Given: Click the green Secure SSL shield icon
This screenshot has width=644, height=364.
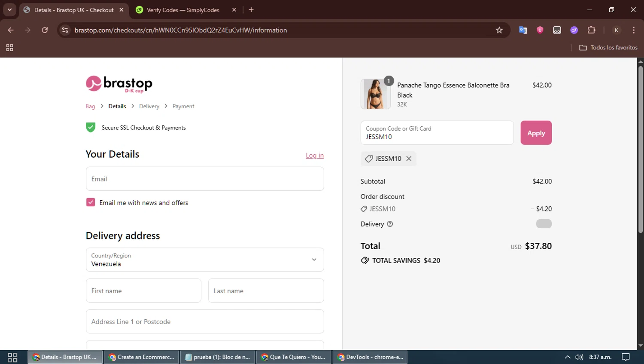Looking at the screenshot, I should coord(91,127).
